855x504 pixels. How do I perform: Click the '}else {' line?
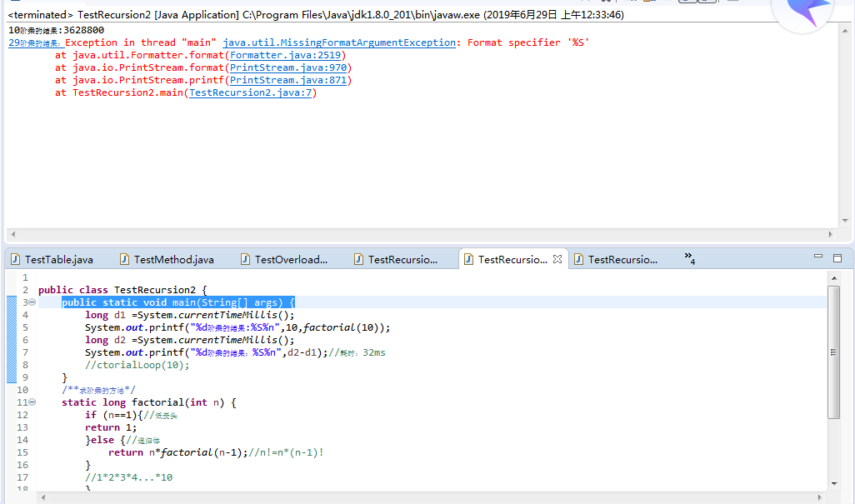122,440
